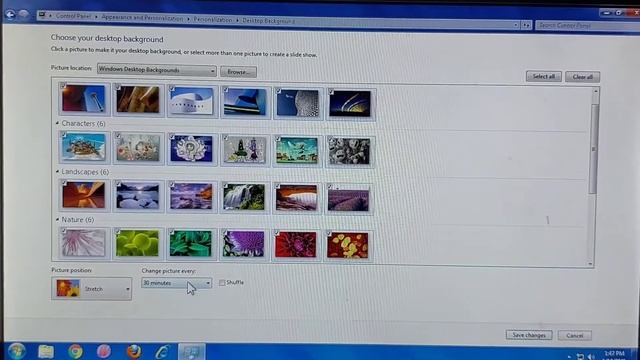Viewport: 640px width, 360px height.
Task: Select the lighthouse character wallpaper thumbnail
Action: tap(244, 149)
